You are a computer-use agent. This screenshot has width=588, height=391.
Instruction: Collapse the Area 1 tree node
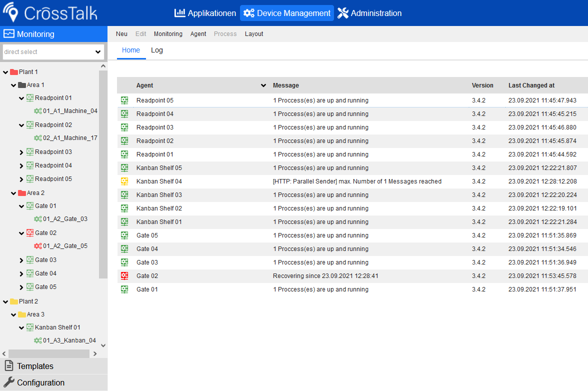(x=13, y=85)
